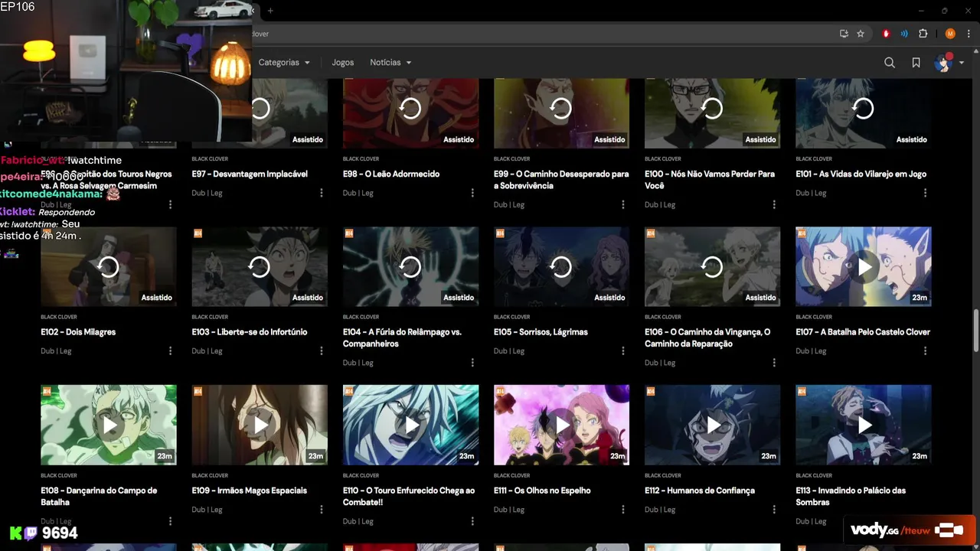Open options menu for E104 episode
The height and width of the screenshot is (551, 980).
pos(472,363)
